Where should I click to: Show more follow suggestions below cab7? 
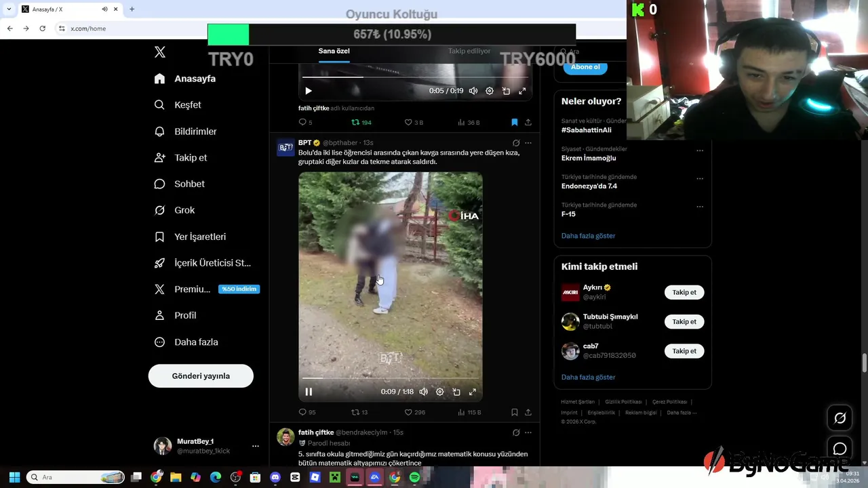point(588,378)
